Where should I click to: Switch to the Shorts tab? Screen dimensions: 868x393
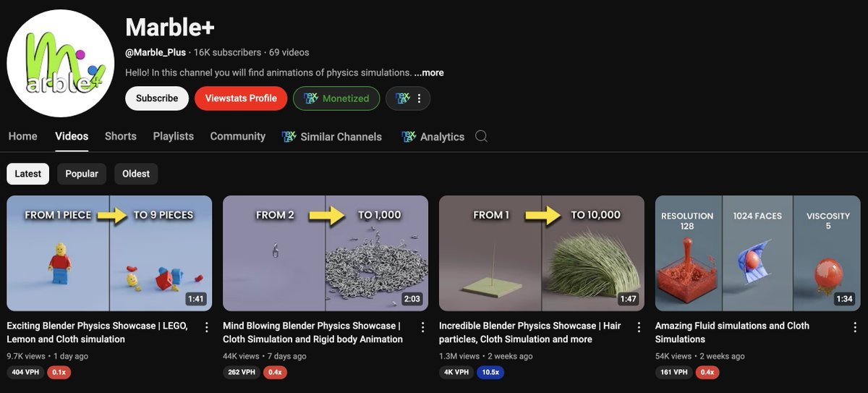(x=121, y=136)
